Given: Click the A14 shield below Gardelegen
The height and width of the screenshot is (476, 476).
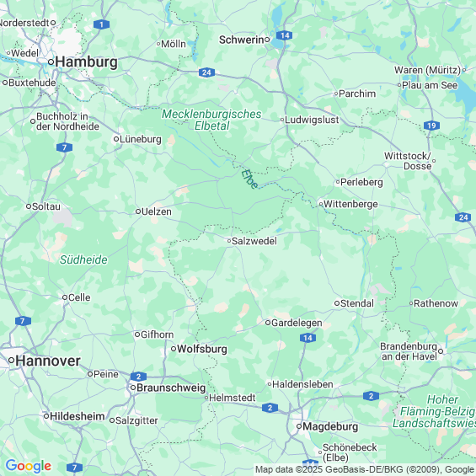Looking at the screenshot, I should pos(308,338).
